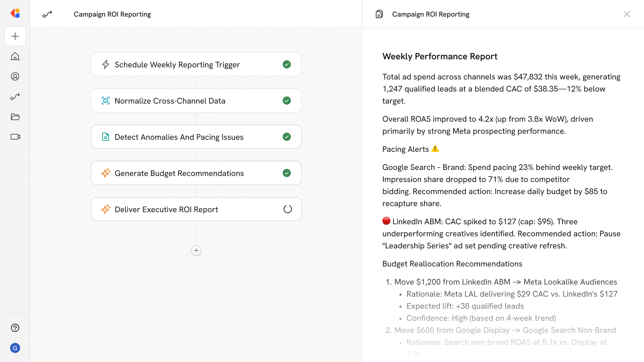Add new step with plus below workflow

point(196,250)
